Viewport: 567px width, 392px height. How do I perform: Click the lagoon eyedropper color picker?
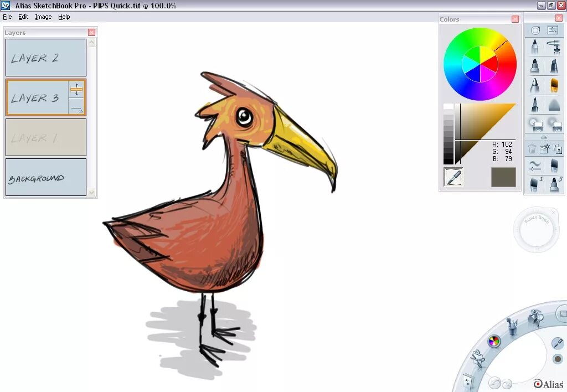[x=558, y=343]
